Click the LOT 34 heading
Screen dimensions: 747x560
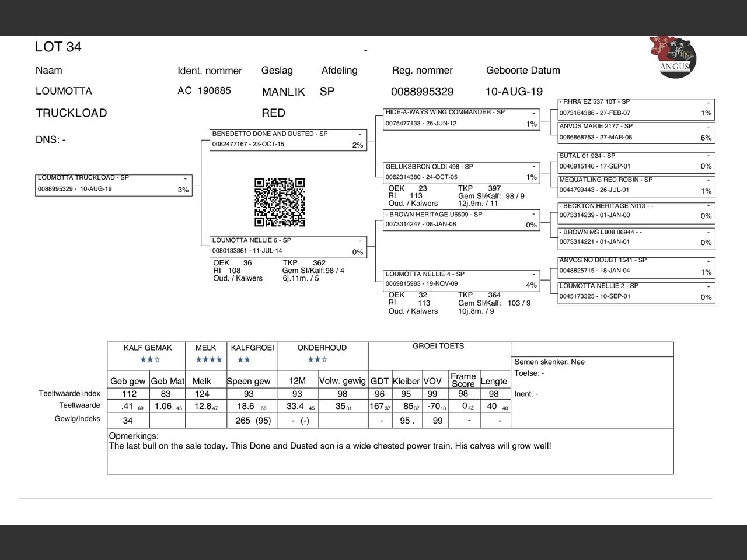[58, 47]
